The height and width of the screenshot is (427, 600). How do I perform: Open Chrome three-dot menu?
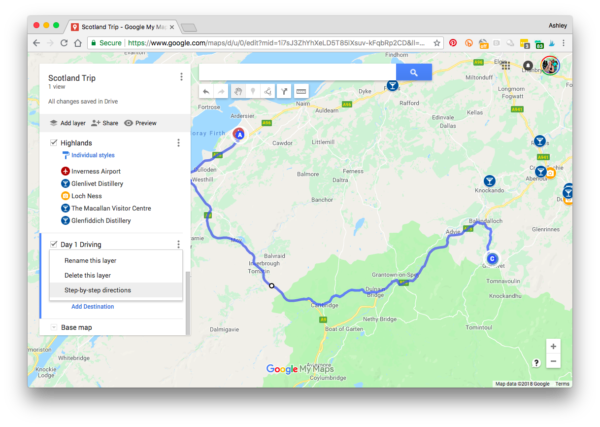coord(564,43)
